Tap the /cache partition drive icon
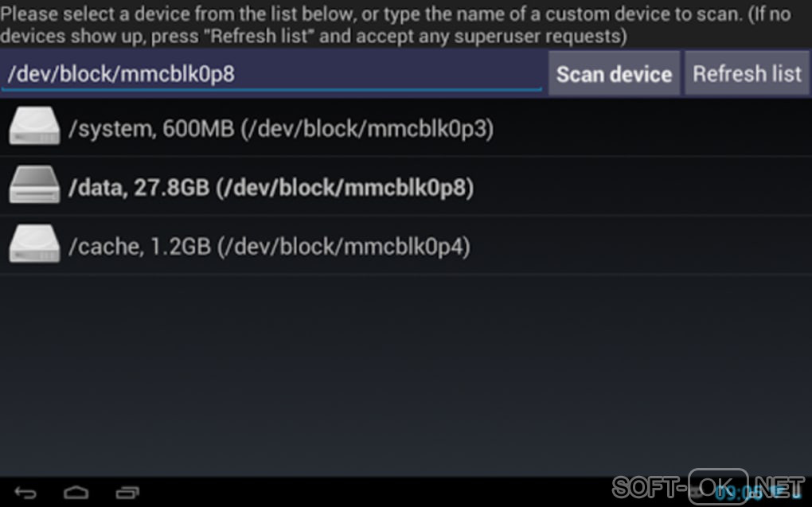The width and height of the screenshot is (812, 507). (34, 246)
